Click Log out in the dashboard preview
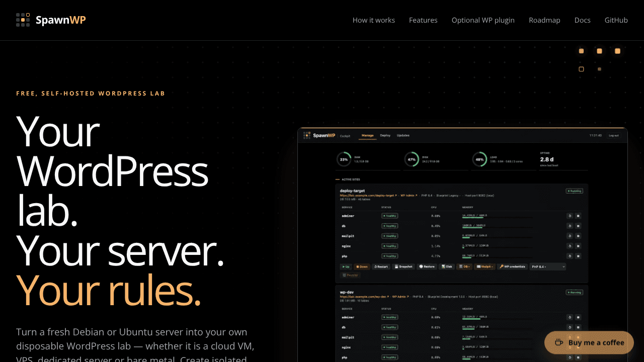 [614, 135]
